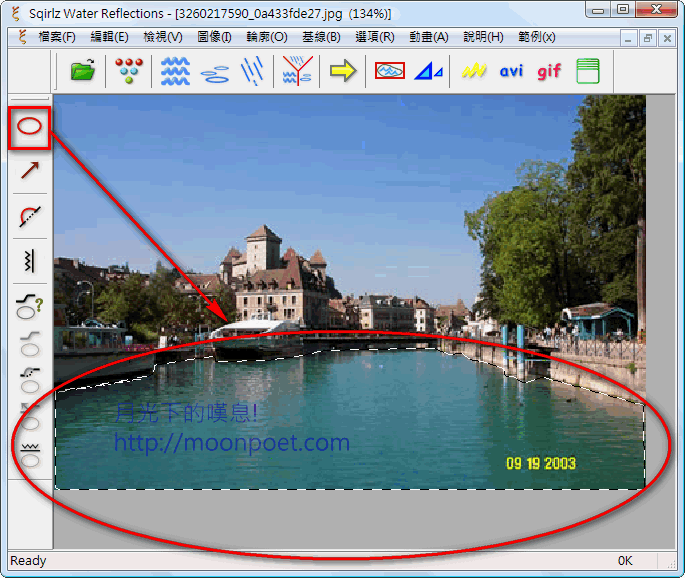This screenshot has height=578, width=685.
Task: Select the ellipse outline tool
Action: (30, 127)
